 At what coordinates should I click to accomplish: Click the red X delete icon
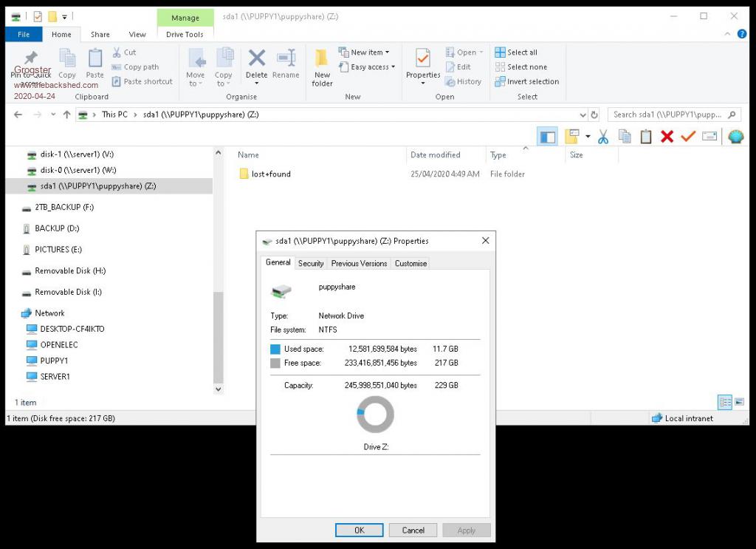coord(667,137)
